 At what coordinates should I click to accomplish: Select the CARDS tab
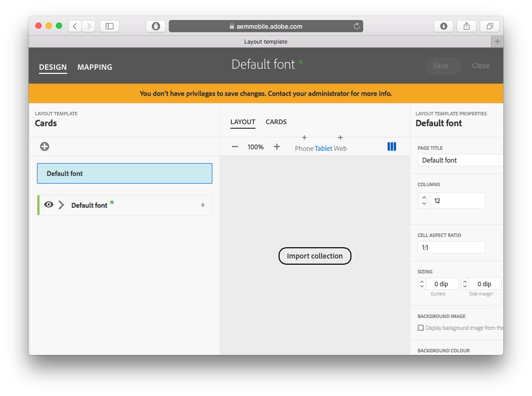click(x=276, y=122)
